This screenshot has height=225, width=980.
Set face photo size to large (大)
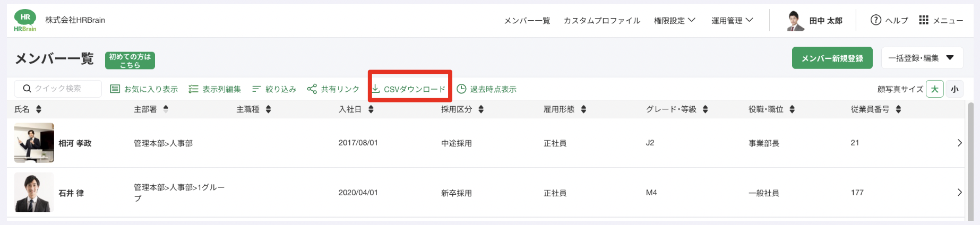tap(934, 89)
